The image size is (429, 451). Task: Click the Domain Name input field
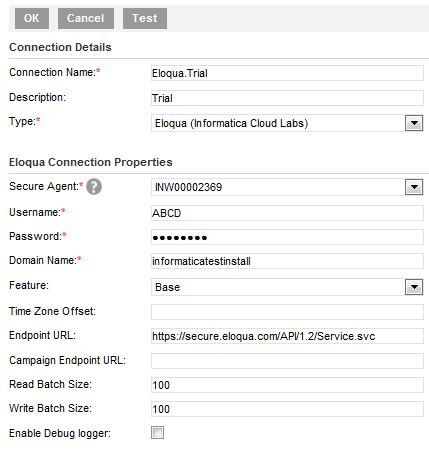click(287, 261)
